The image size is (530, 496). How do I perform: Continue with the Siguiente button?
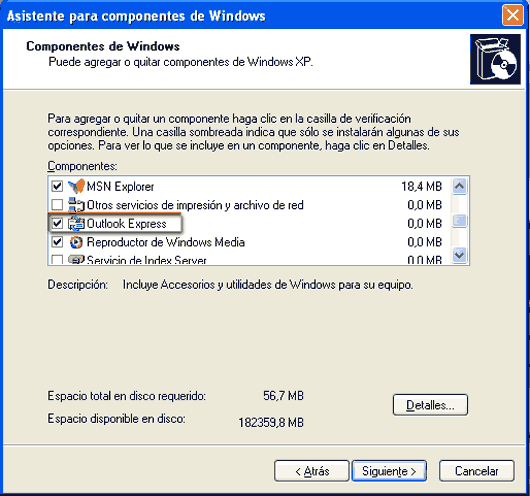coord(389,471)
